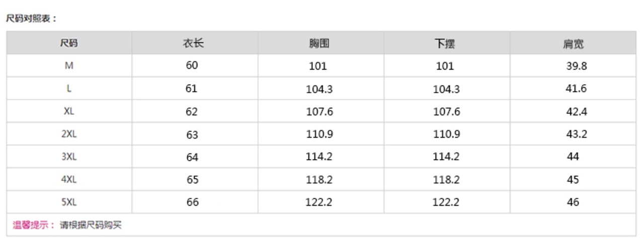Select the 2XL size row label

pyautogui.click(x=69, y=134)
